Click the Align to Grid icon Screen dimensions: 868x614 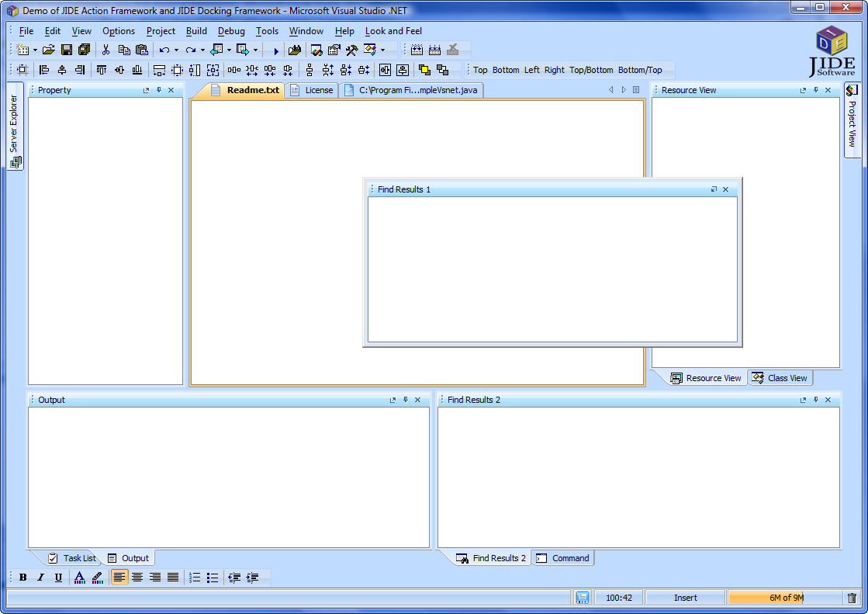[22, 70]
